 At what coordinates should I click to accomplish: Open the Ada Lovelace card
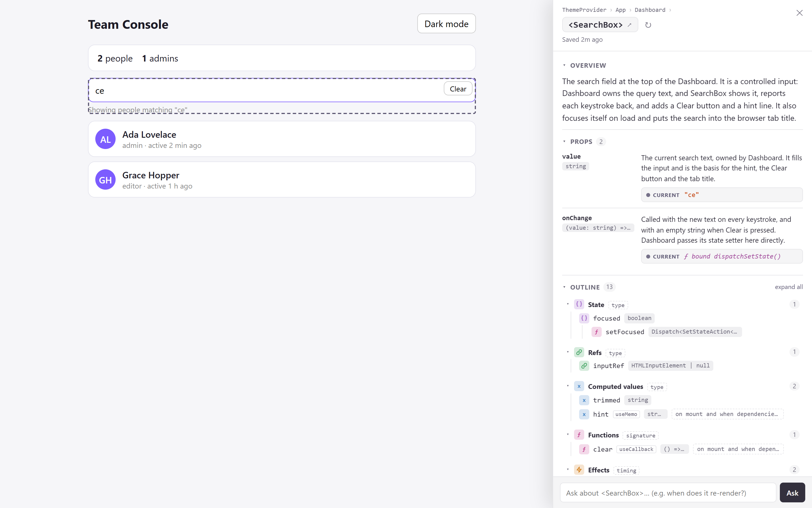pos(282,139)
